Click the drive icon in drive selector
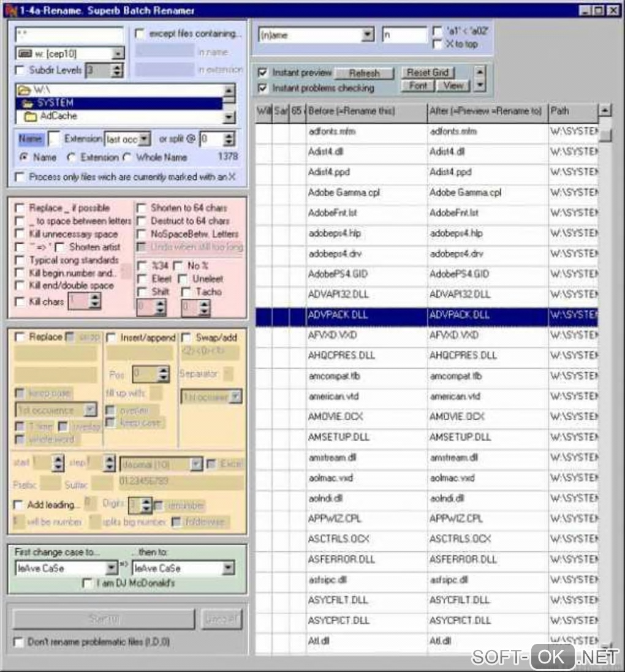This screenshot has width=625, height=672. point(25,53)
